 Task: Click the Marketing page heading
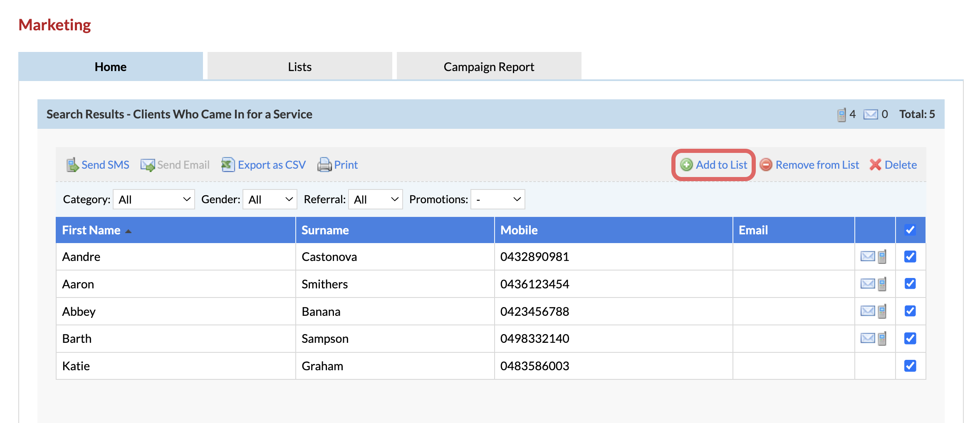pyautogui.click(x=54, y=25)
